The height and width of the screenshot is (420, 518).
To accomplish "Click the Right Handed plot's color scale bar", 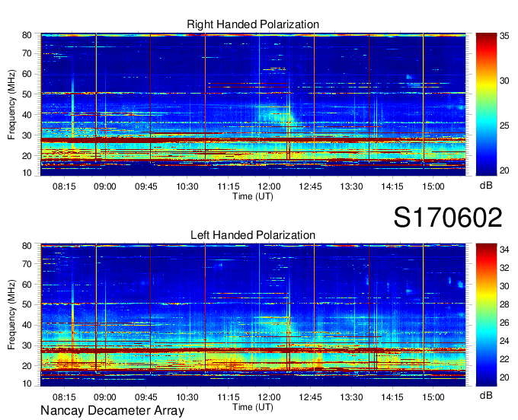I will [x=486, y=104].
